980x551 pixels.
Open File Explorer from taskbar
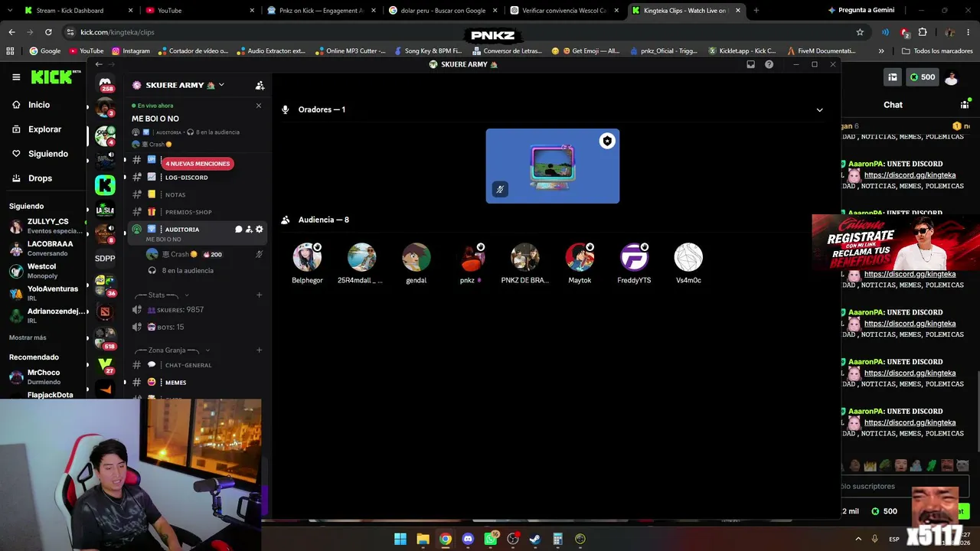tap(423, 539)
